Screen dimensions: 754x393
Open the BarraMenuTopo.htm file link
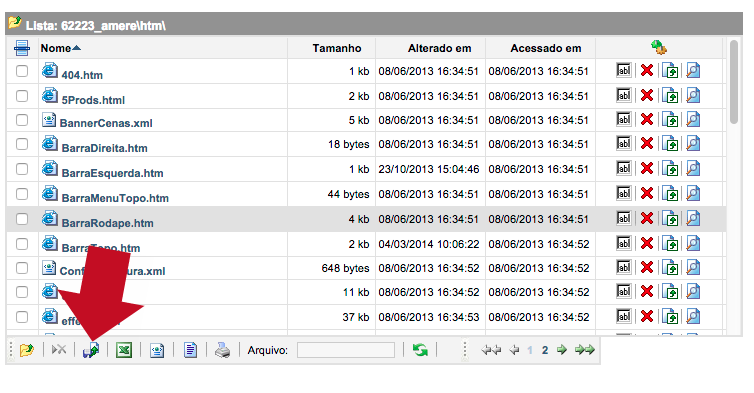point(115,198)
